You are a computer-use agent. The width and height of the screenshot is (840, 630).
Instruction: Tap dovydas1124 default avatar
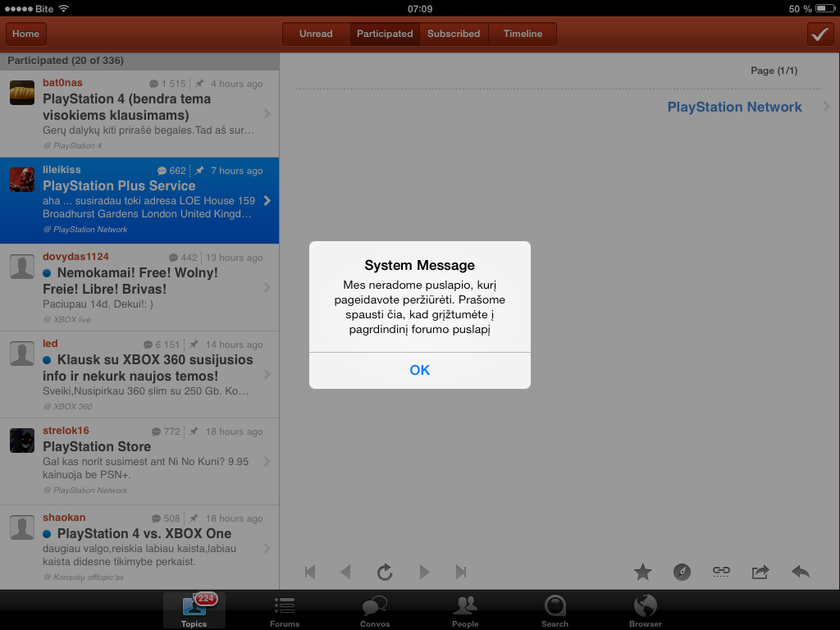pyautogui.click(x=22, y=267)
